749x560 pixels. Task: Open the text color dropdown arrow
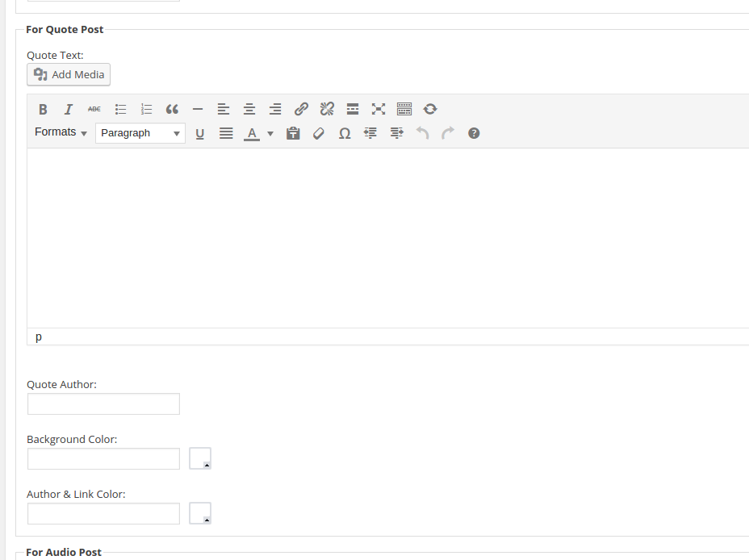270,134
